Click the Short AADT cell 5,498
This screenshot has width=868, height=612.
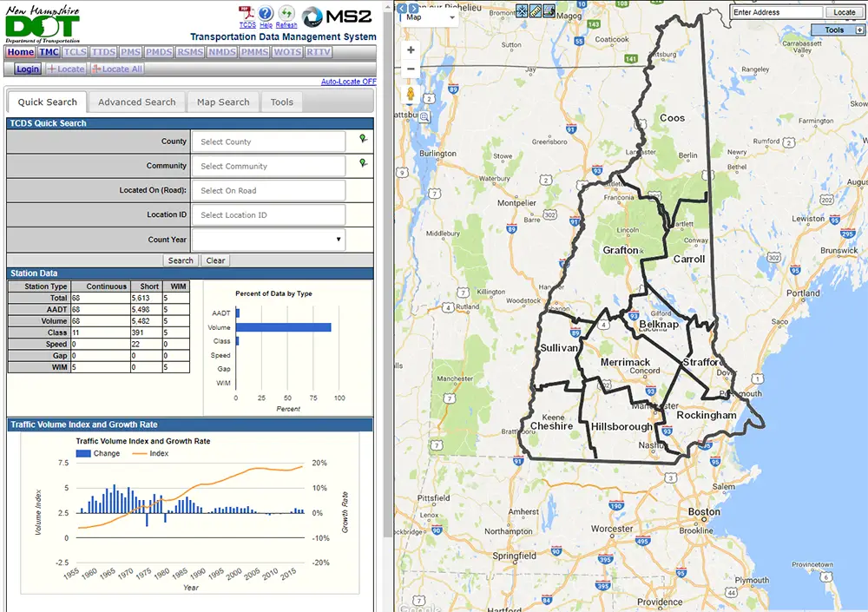pyautogui.click(x=147, y=310)
